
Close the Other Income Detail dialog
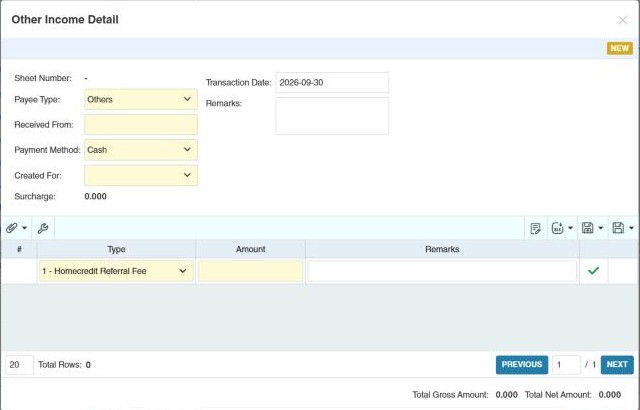pos(622,20)
